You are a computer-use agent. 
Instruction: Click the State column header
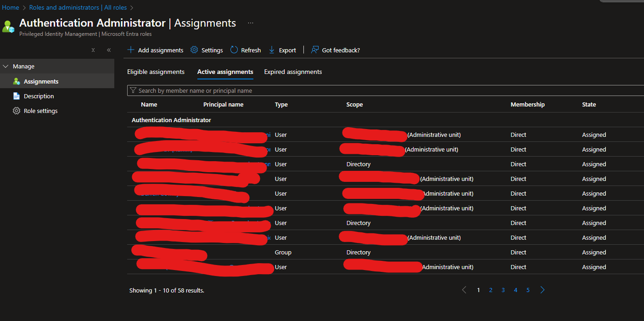coord(589,104)
